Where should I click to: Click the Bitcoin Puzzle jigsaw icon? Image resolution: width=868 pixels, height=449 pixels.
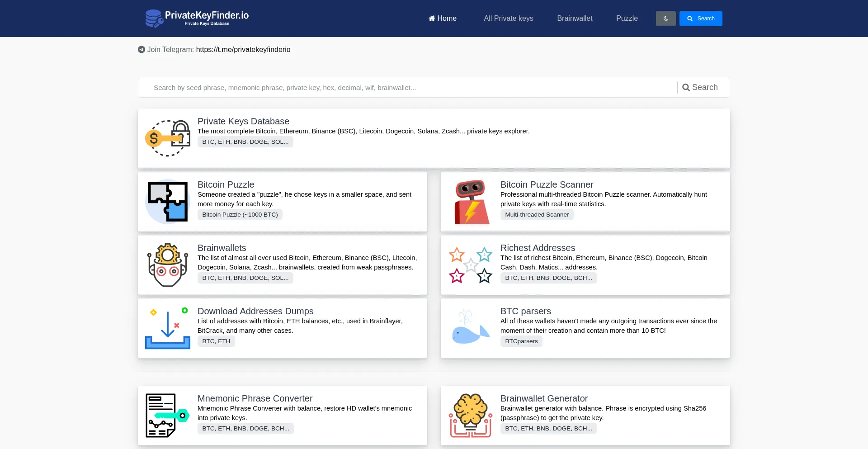(168, 201)
